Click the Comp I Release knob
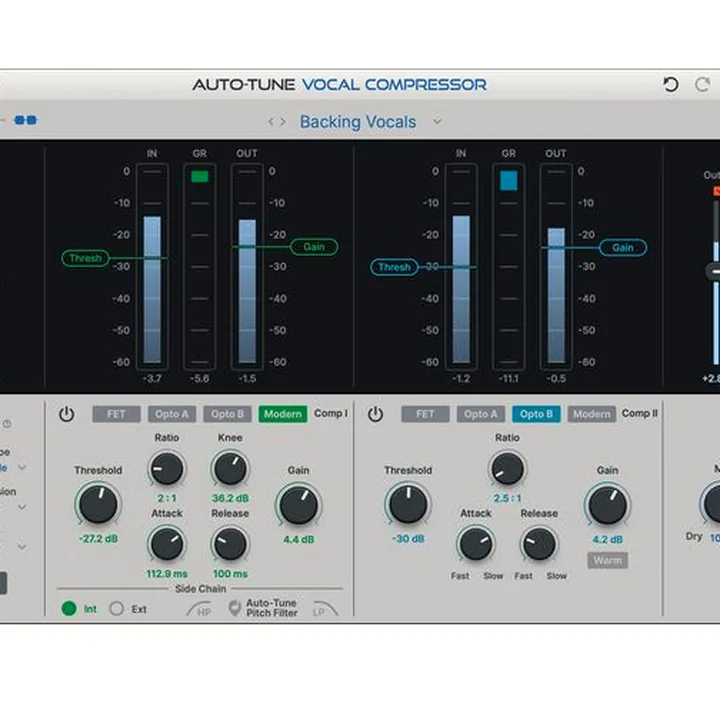 [230, 544]
